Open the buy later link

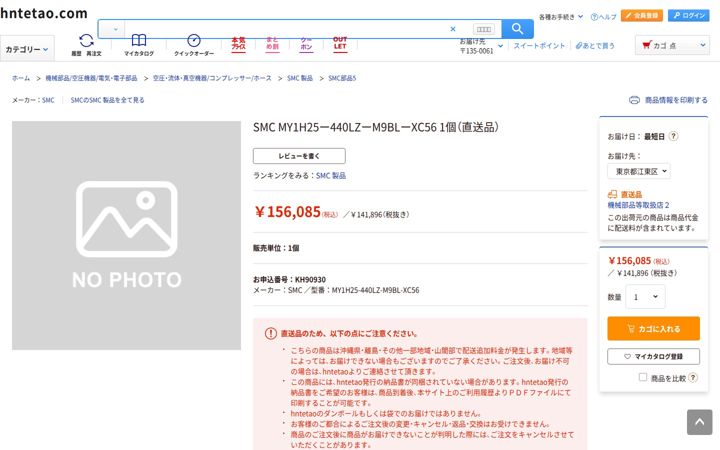point(595,46)
